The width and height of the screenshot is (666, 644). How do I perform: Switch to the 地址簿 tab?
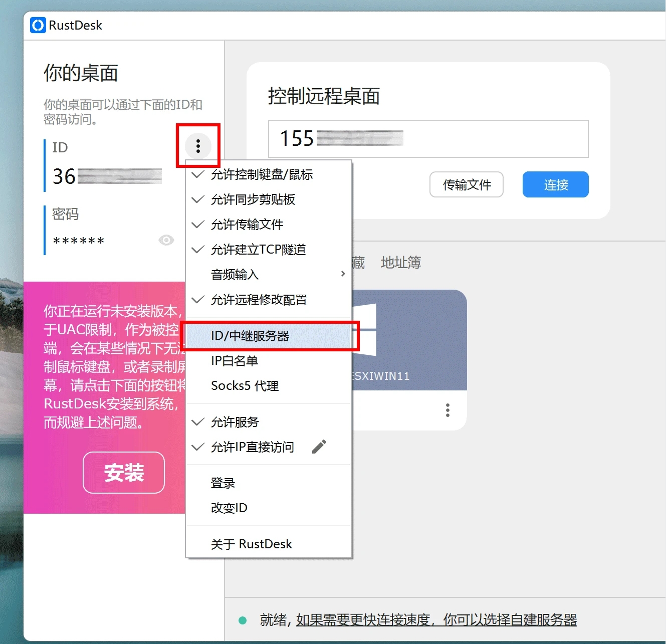(400, 262)
